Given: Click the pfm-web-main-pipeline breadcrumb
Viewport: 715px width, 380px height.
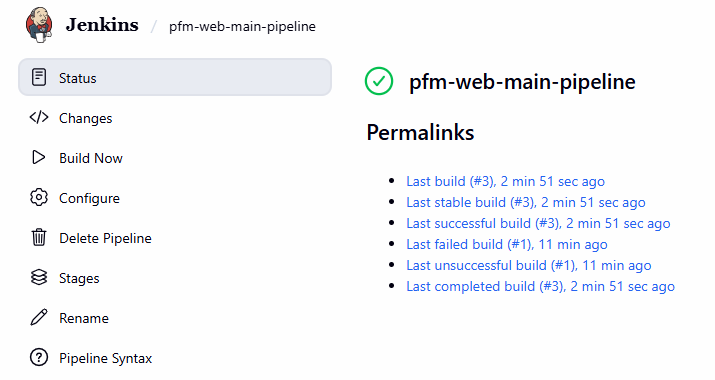Looking at the screenshot, I should (242, 26).
